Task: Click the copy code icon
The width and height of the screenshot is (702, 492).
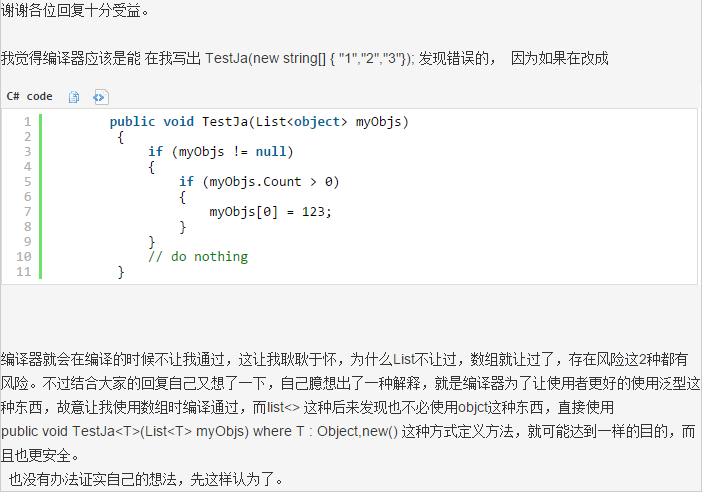Action: tap(74, 97)
